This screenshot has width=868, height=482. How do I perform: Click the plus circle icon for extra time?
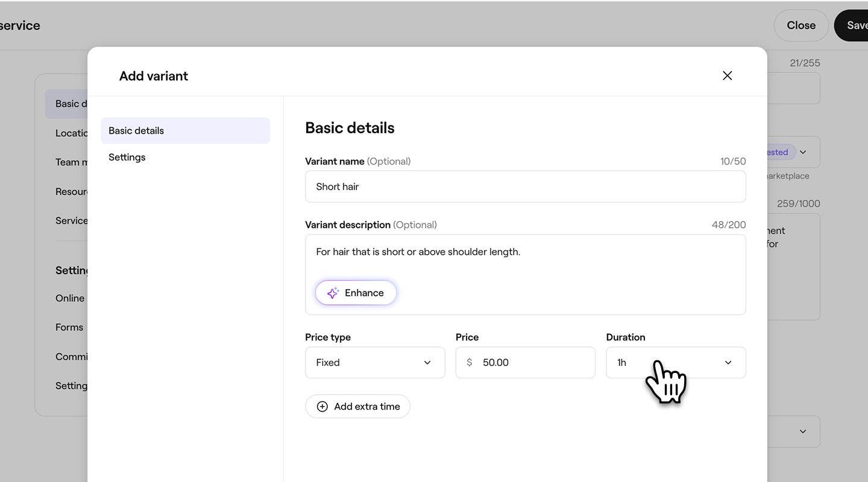[322, 407]
